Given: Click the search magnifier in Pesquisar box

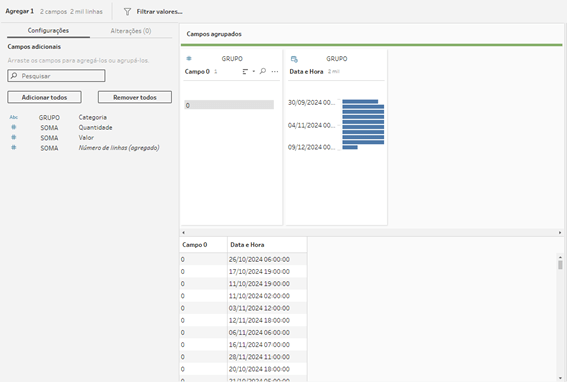Looking at the screenshot, I should (x=14, y=76).
